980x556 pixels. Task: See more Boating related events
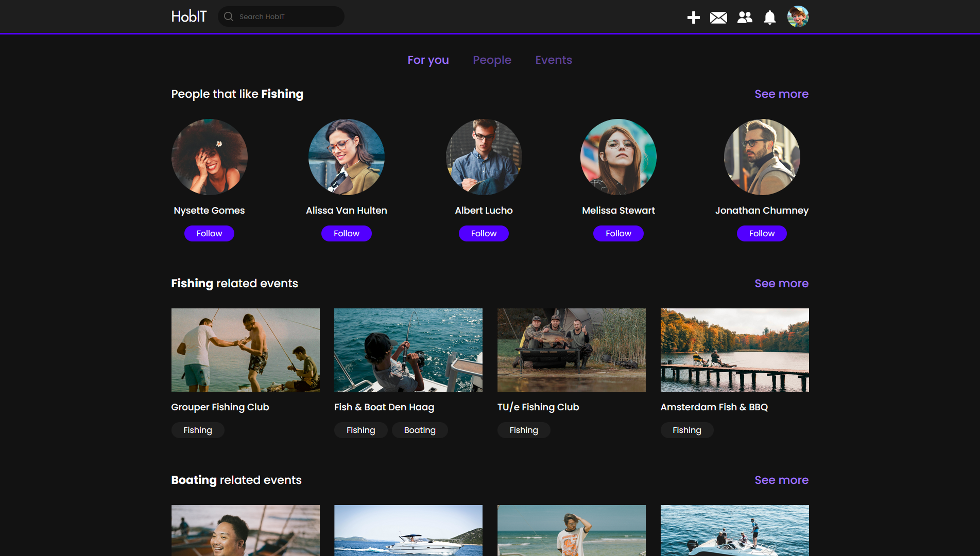coord(781,480)
